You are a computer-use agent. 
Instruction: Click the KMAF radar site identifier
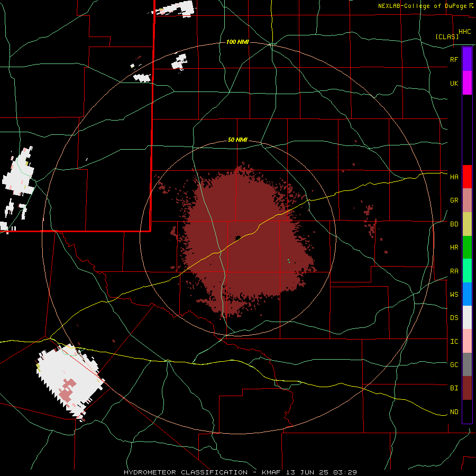pyautogui.click(x=272, y=472)
